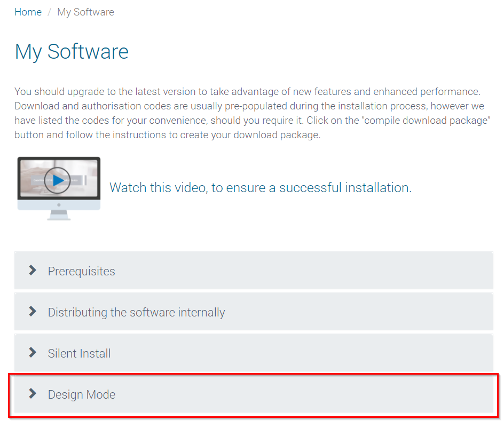The width and height of the screenshot is (504, 428).
Task: Click the upgrade instructions paragraph's first line
Action: [x=248, y=91]
